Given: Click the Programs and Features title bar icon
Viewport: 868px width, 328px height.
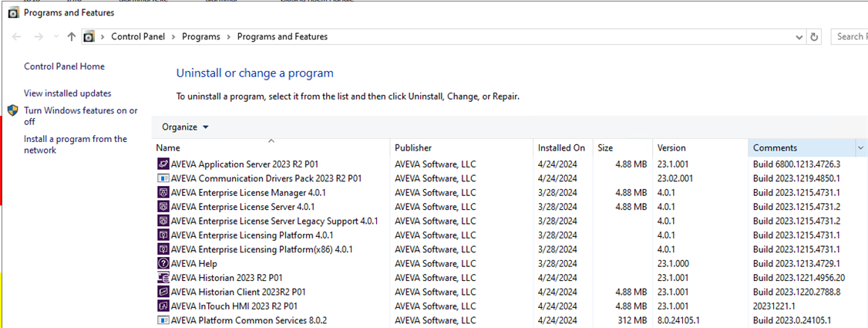Looking at the screenshot, I should (x=14, y=13).
